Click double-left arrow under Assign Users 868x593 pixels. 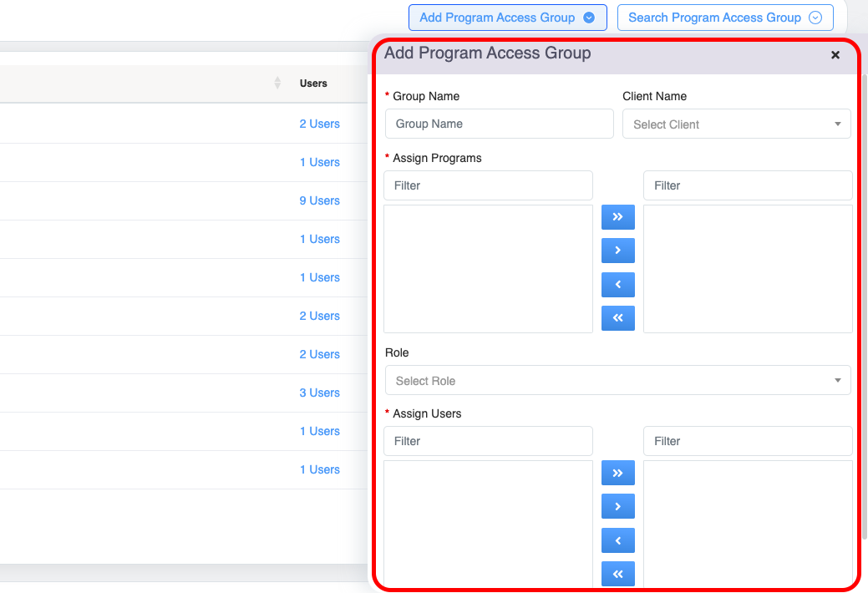point(617,574)
